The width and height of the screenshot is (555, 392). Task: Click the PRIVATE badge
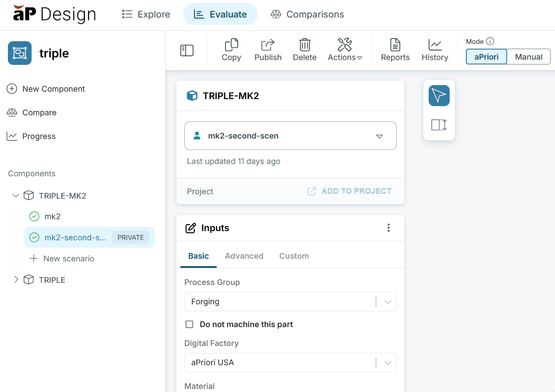click(x=131, y=237)
